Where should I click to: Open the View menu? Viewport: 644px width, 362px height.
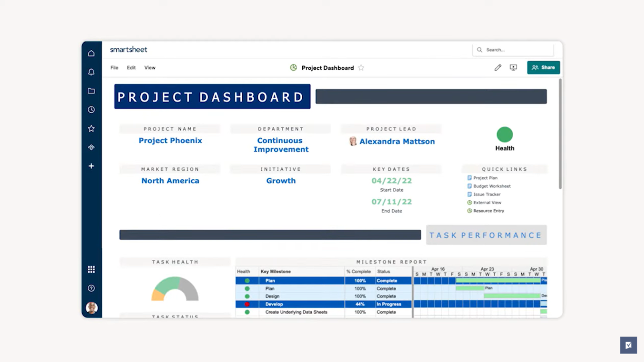150,67
